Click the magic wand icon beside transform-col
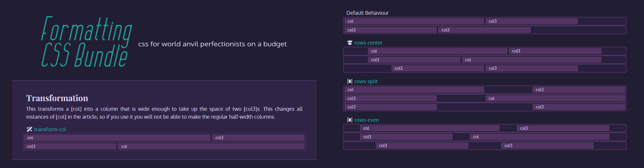644x168 pixels. pyautogui.click(x=30, y=129)
